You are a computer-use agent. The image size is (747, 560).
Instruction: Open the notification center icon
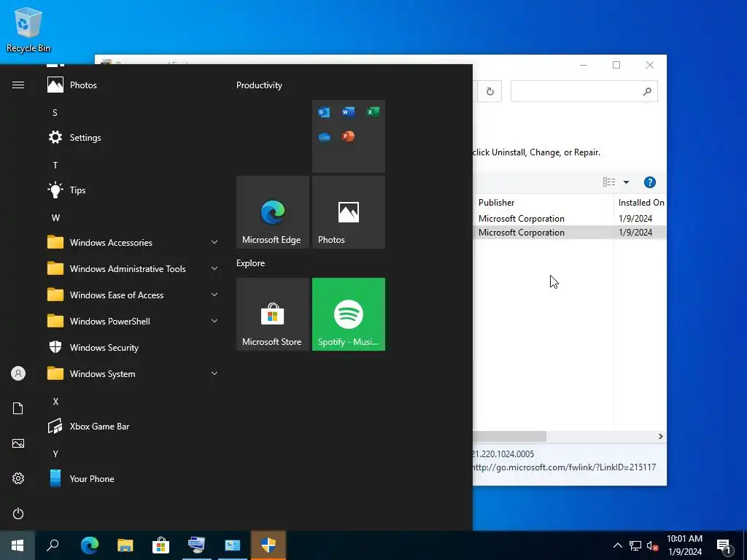point(724,545)
